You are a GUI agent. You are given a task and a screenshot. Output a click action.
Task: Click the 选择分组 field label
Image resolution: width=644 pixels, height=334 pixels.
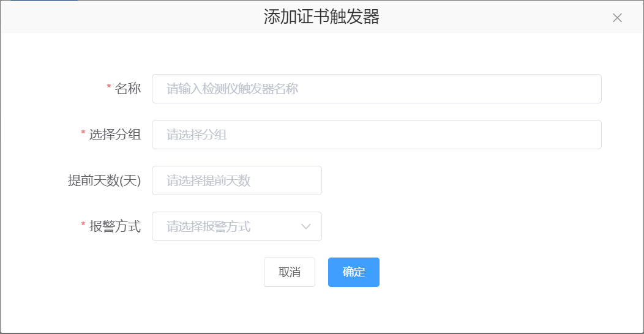point(115,135)
